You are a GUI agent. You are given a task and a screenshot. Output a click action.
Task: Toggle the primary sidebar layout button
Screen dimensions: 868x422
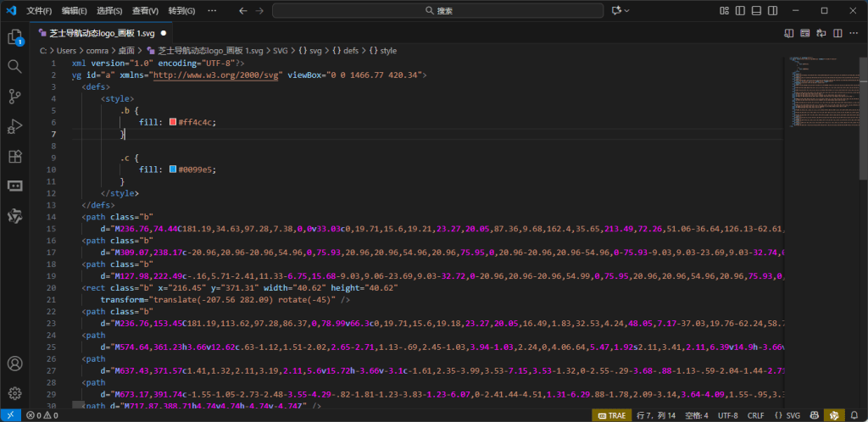[x=740, y=11]
